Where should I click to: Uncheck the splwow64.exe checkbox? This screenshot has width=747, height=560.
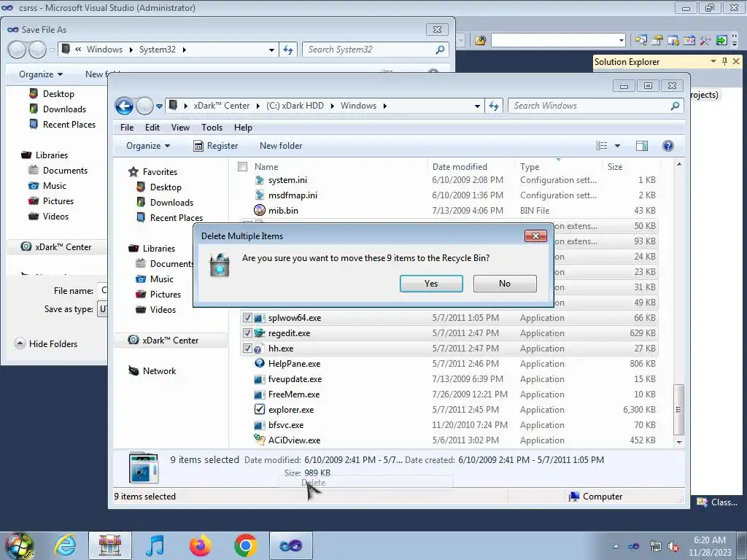247,318
